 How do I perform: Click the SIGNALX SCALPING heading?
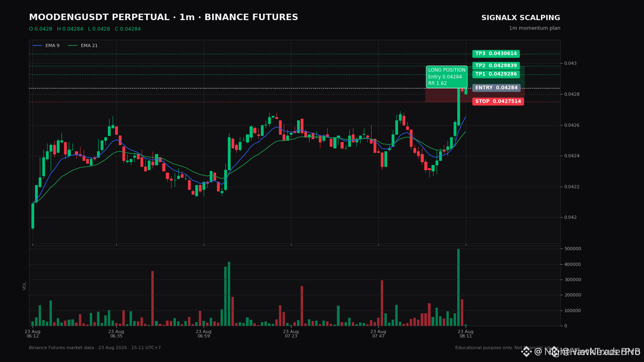point(520,18)
